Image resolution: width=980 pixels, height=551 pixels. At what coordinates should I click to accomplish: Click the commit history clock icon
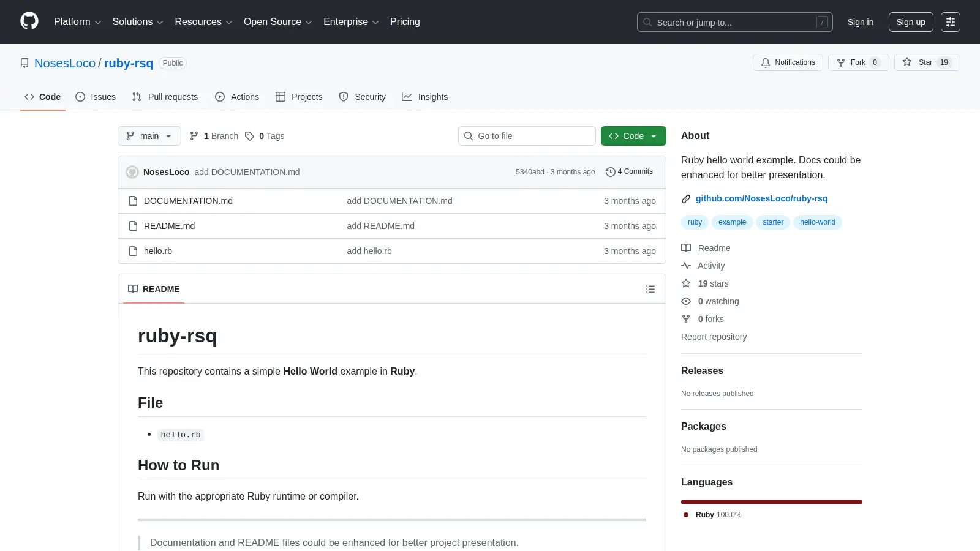[x=610, y=172]
